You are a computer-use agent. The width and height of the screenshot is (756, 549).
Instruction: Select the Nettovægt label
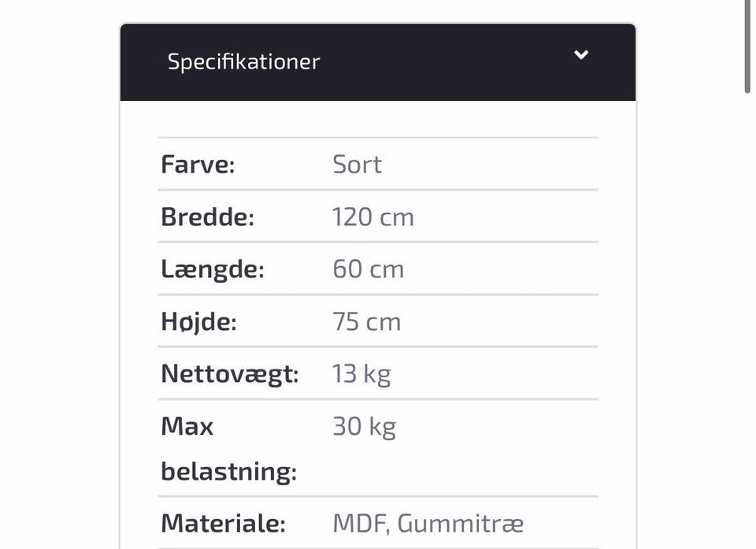(229, 373)
